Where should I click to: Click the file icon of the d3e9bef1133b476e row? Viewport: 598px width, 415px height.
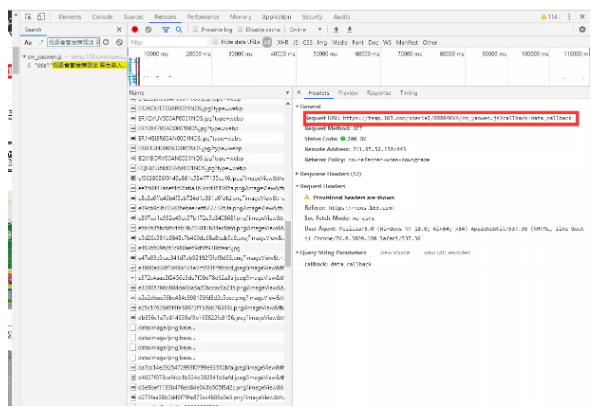click(133, 387)
